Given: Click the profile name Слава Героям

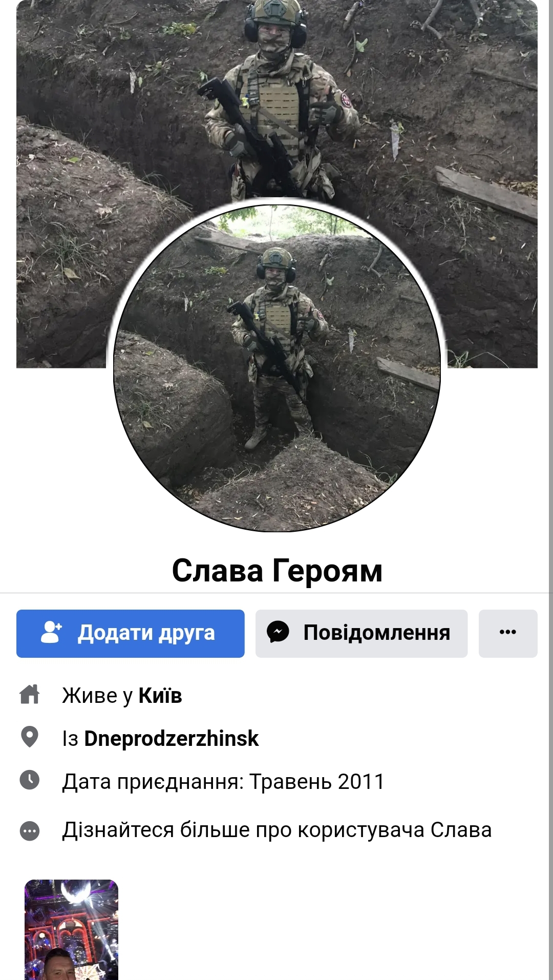Looking at the screenshot, I should click(277, 570).
